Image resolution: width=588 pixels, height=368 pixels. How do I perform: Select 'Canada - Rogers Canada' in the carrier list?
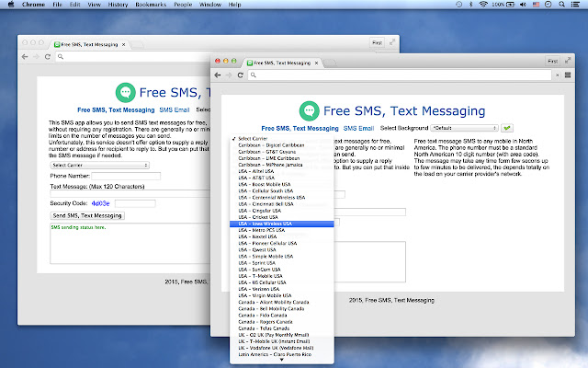click(x=282, y=322)
